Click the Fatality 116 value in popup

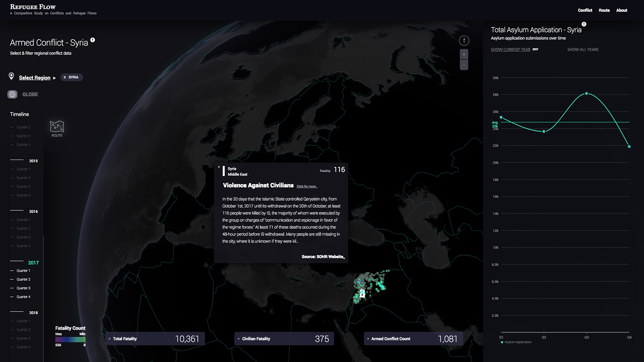(339, 170)
